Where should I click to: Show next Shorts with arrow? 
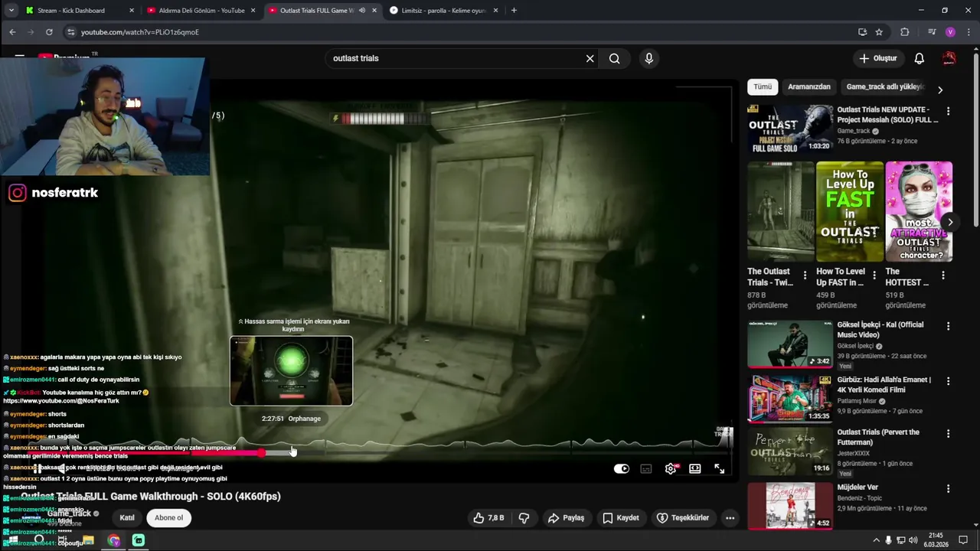pos(950,223)
